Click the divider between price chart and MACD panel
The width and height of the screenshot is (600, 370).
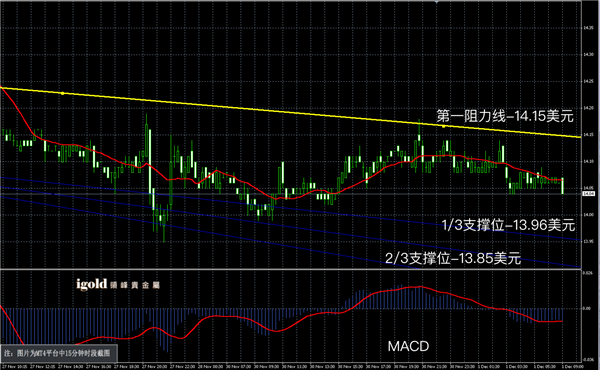coord(291,269)
